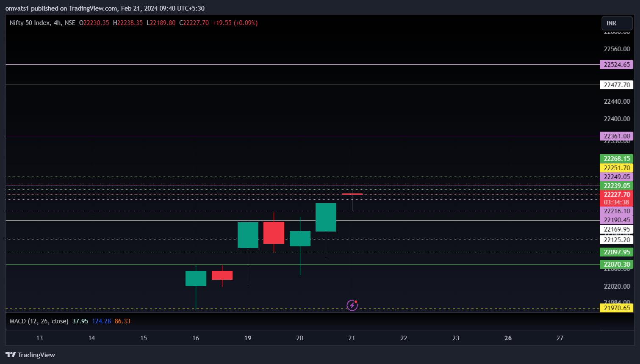Click date 14 on the time axis
The height and width of the screenshot is (364, 640).
pos(91,338)
